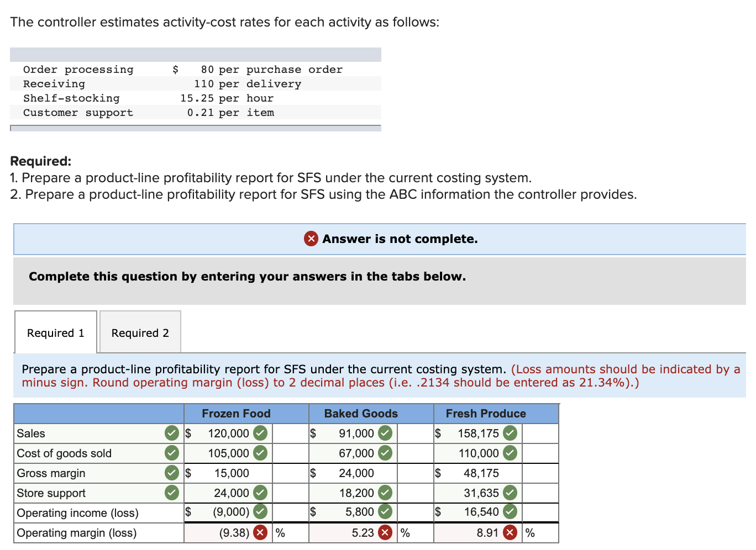Click the red error icon beside 5.23 margin

point(386,532)
